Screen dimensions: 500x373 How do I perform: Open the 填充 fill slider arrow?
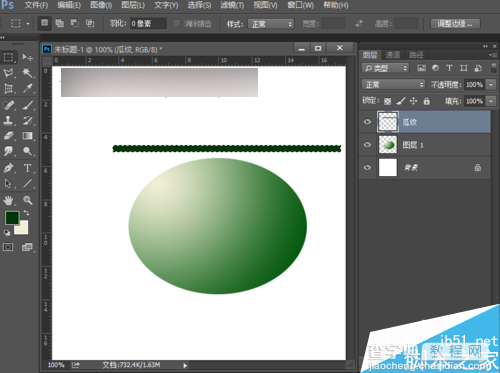491,101
